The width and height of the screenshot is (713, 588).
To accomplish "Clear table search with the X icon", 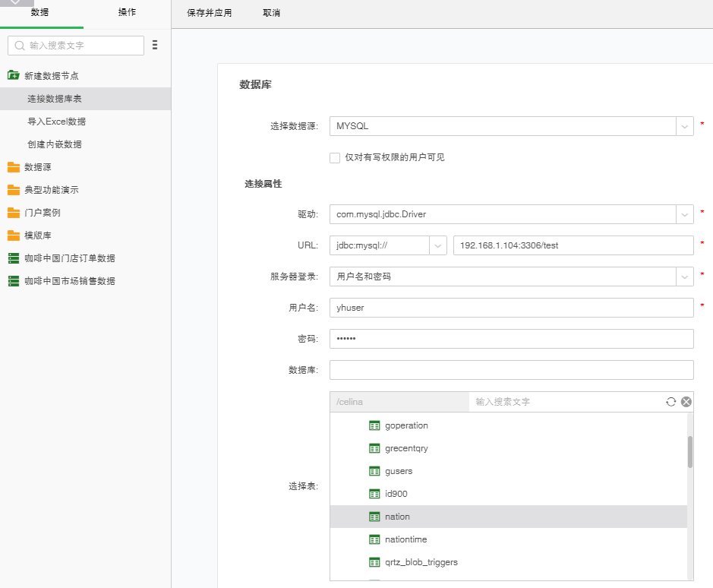I will tap(686, 402).
